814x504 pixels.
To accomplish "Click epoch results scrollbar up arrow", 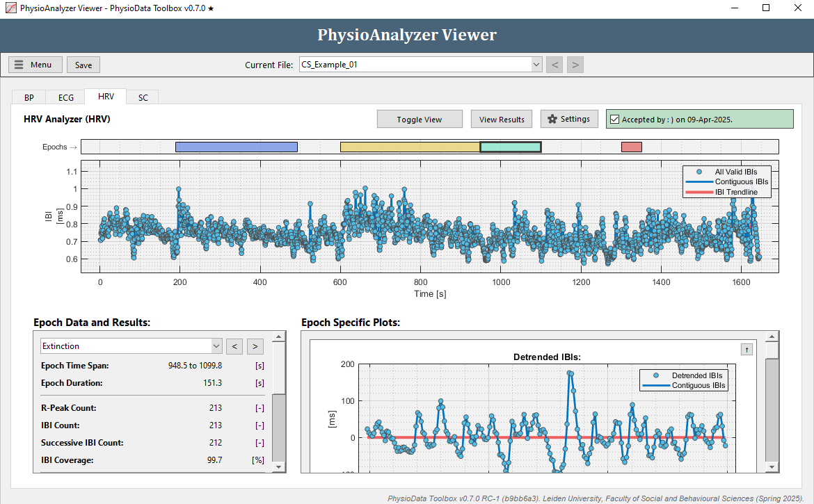I will [x=279, y=337].
